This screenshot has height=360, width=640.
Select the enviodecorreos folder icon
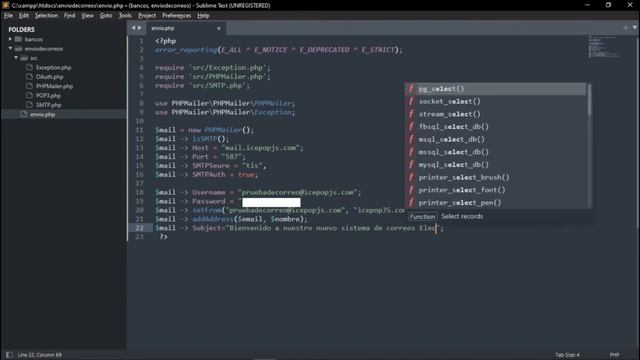tap(18, 49)
